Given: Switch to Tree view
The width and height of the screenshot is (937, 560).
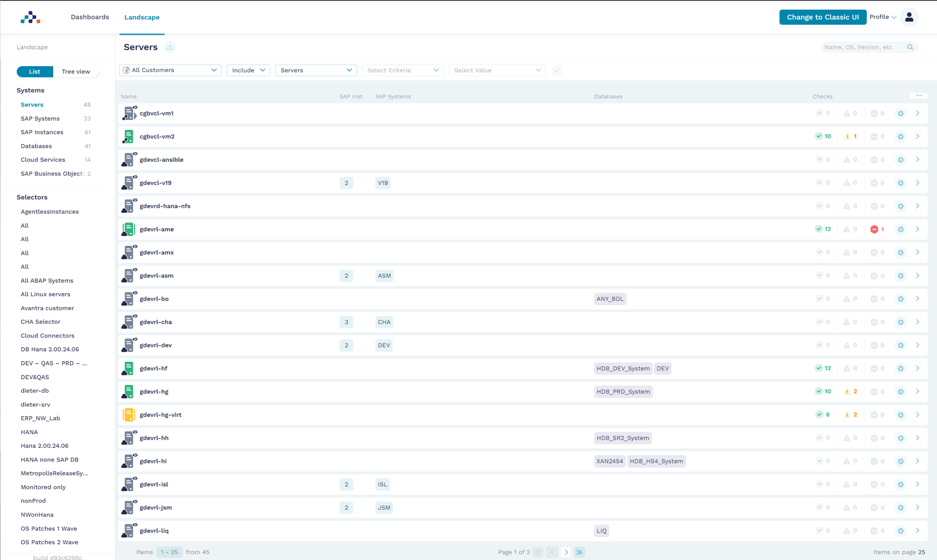Looking at the screenshot, I should pyautogui.click(x=75, y=71).
